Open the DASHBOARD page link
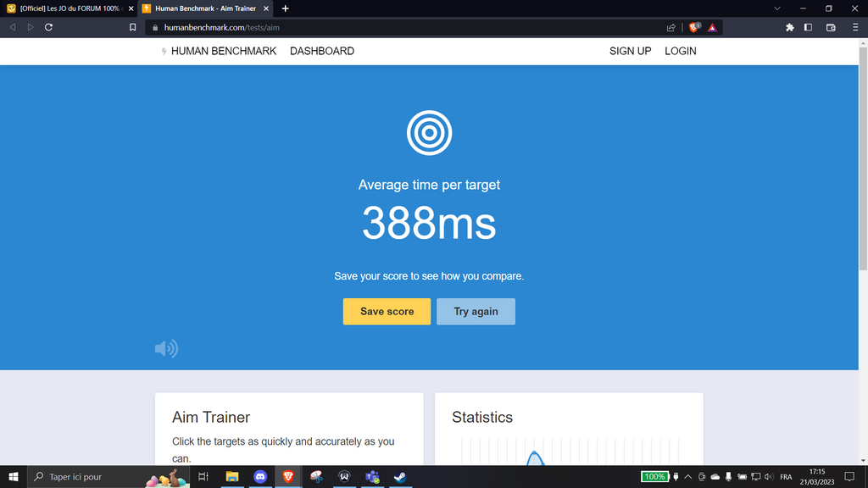This screenshot has width=868, height=488. tap(322, 51)
